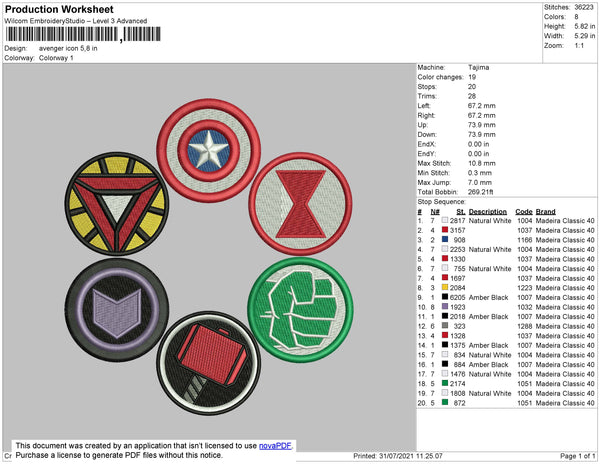The width and height of the screenshot is (600, 464).
Task: Click the max jump value '7.0 mm'
Action: point(480,182)
